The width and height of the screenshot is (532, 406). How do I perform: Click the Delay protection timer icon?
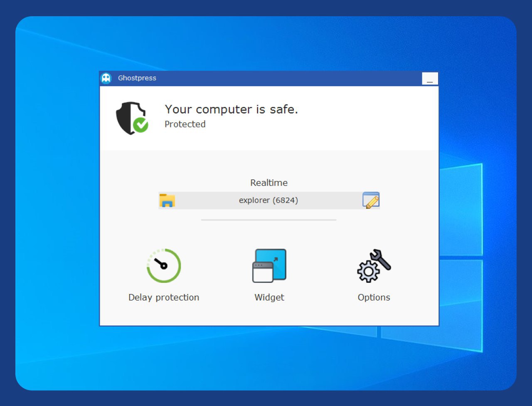tap(164, 266)
